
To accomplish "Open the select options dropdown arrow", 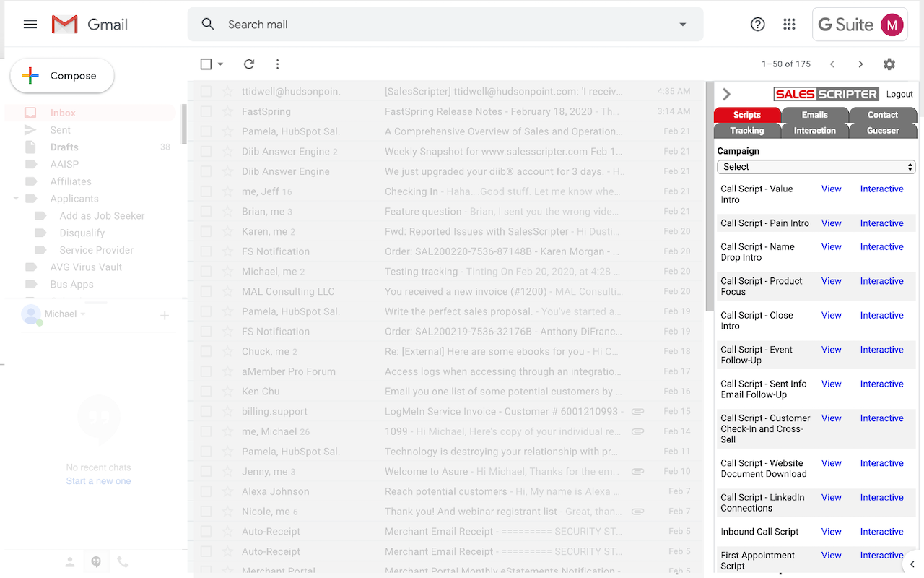I will (220, 64).
